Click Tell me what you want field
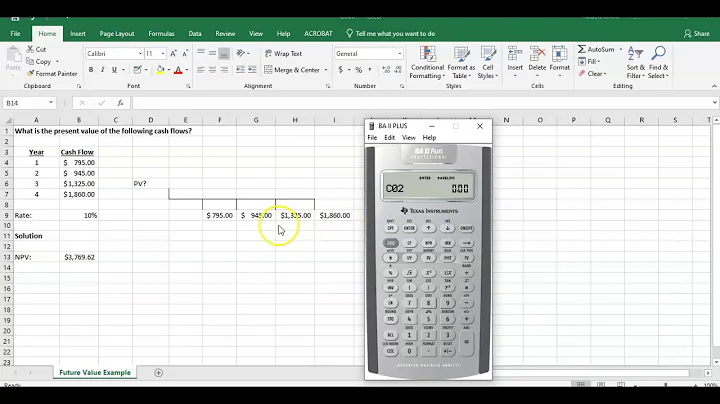Screen dimensions: 720x404 click(390, 34)
